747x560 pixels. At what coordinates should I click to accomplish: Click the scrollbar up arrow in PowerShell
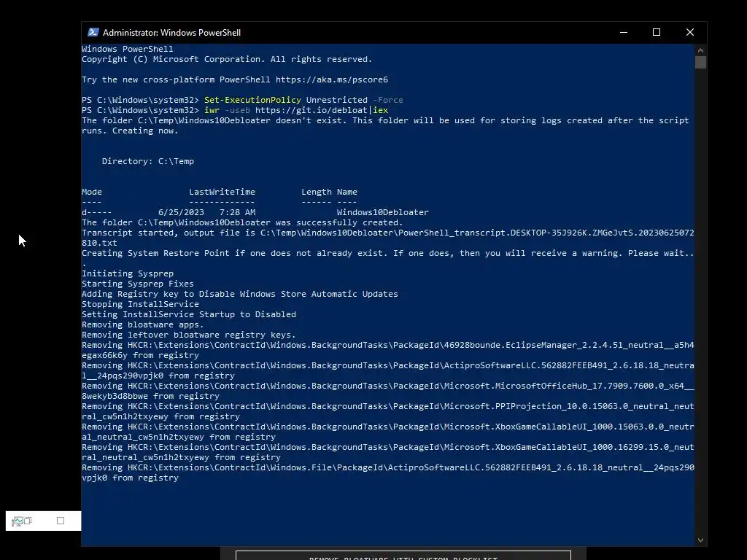[x=700, y=50]
